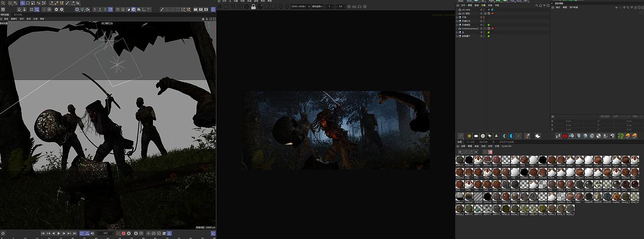Viewport: 644px width, 239px height.
Task: Click the red target tag on OctaneCamera.5
Action: [493, 28]
